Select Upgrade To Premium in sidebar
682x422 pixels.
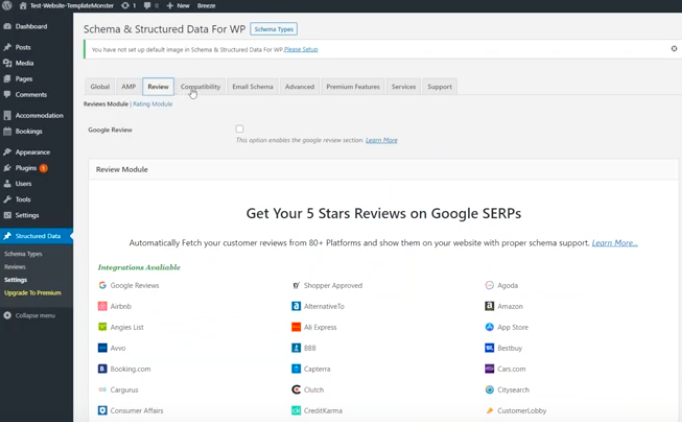pyautogui.click(x=32, y=293)
